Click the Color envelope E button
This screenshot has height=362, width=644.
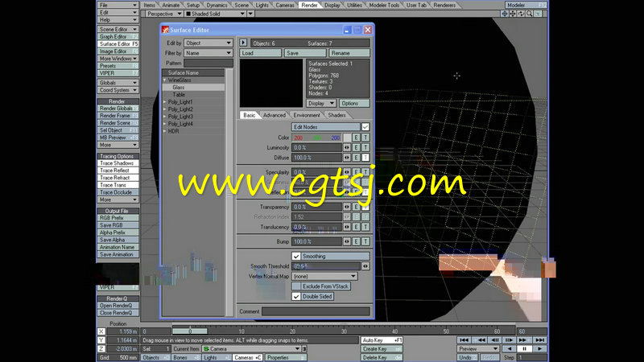(x=356, y=138)
